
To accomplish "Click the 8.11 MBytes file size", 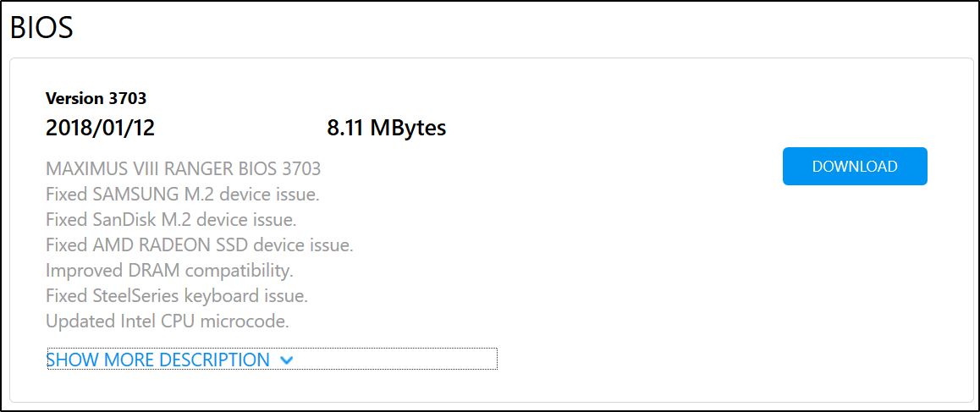I will tap(386, 129).
